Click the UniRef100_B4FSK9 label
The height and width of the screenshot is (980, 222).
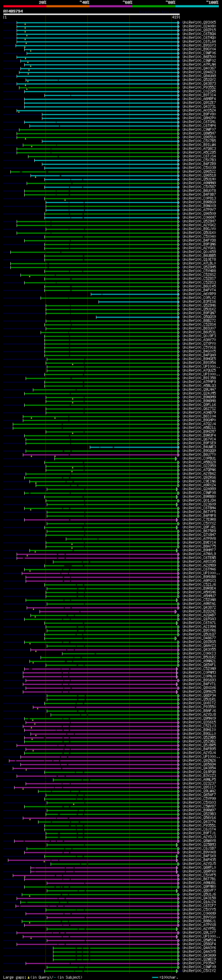click(x=199, y=856)
